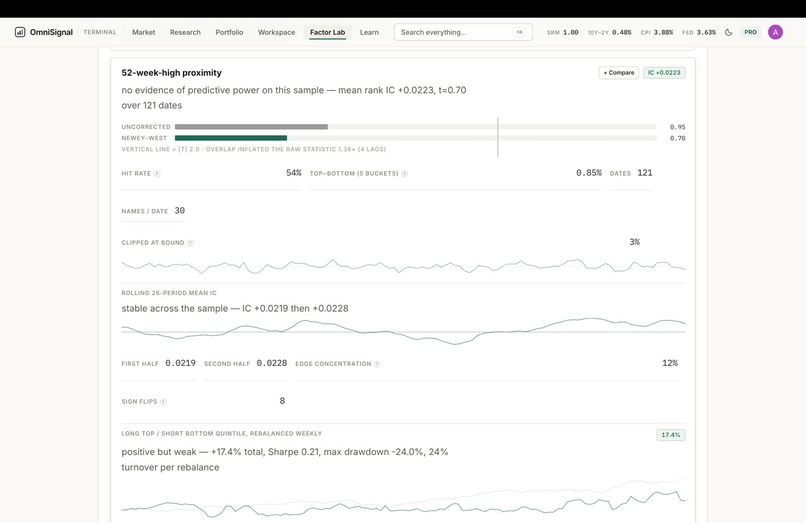Click 'positive but weak' summary text
This screenshot has height=523, width=806.
click(285, 459)
